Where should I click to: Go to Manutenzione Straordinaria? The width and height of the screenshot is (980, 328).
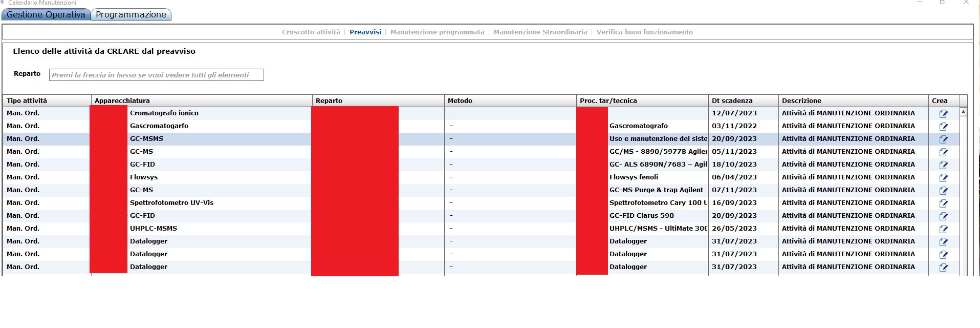540,32
